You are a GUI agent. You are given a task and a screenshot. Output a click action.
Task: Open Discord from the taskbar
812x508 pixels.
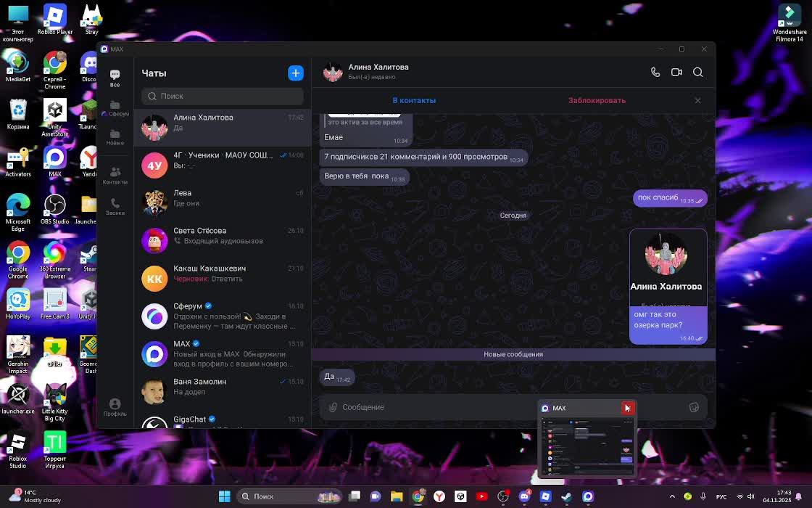coord(524,496)
